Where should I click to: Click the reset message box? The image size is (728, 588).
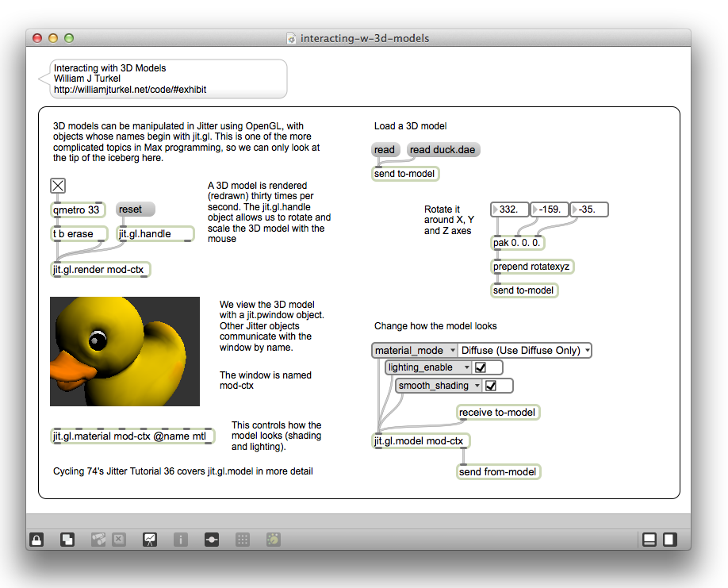click(135, 209)
